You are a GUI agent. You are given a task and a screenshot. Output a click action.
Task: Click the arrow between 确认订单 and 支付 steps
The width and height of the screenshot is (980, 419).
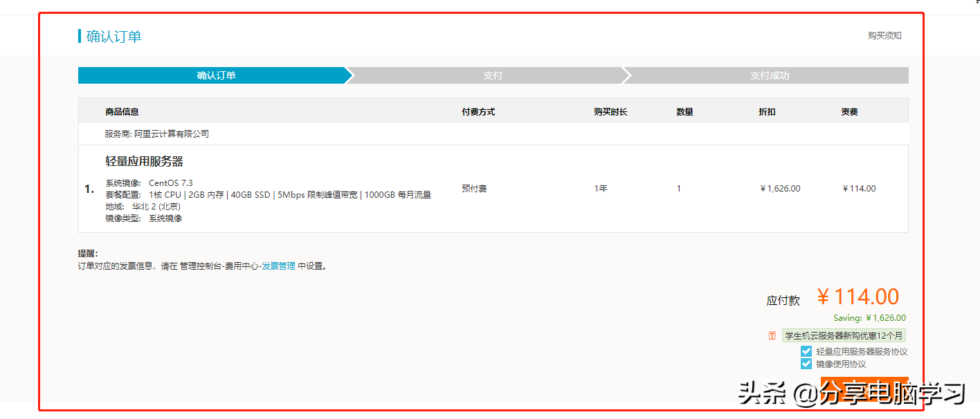pos(352,75)
